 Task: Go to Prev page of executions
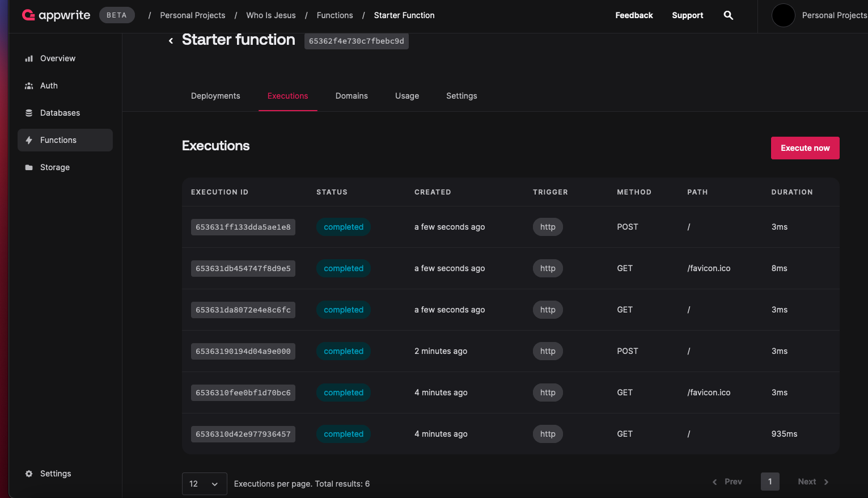(x=727, y=482)
